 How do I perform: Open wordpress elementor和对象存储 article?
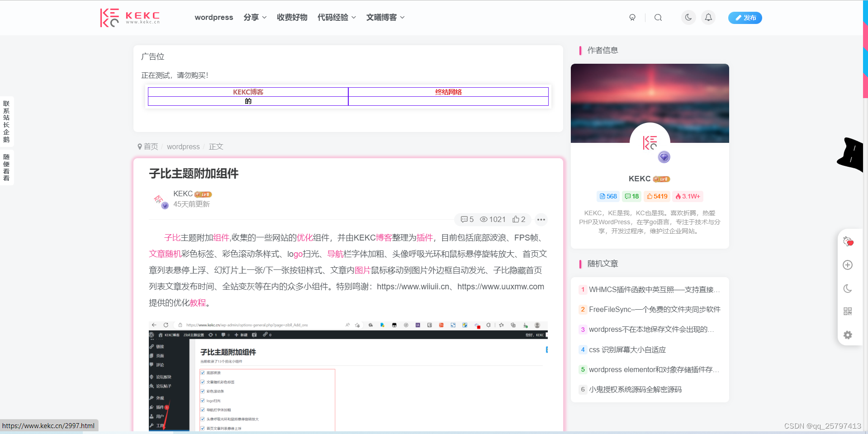[654, 369]
